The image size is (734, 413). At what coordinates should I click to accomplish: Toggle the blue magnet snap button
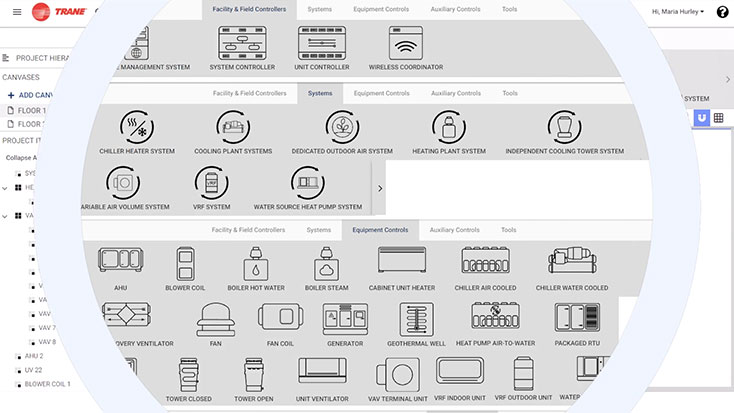click(702, 118)
